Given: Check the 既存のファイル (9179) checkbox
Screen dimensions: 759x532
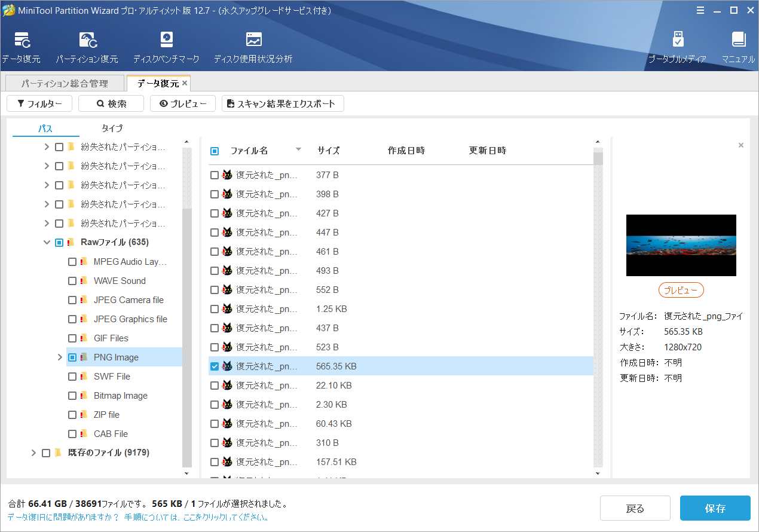Looking at the screenshot, I should 46,453.
